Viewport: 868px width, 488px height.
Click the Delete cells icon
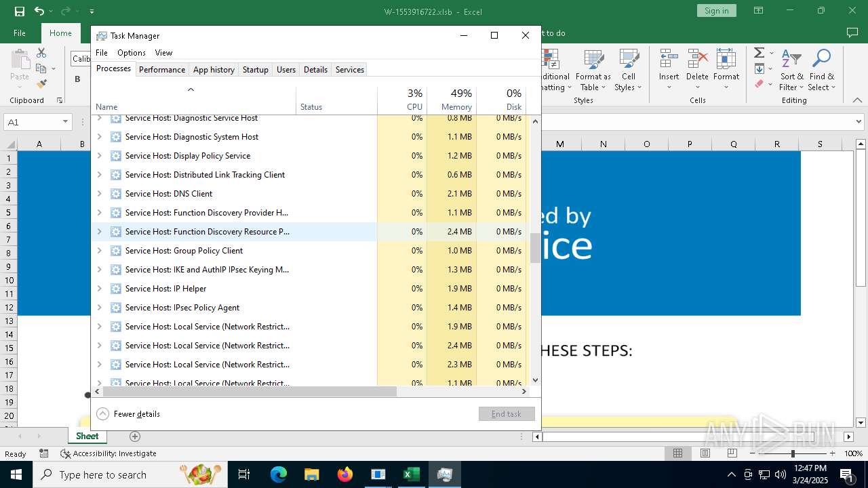pos(697,60)
